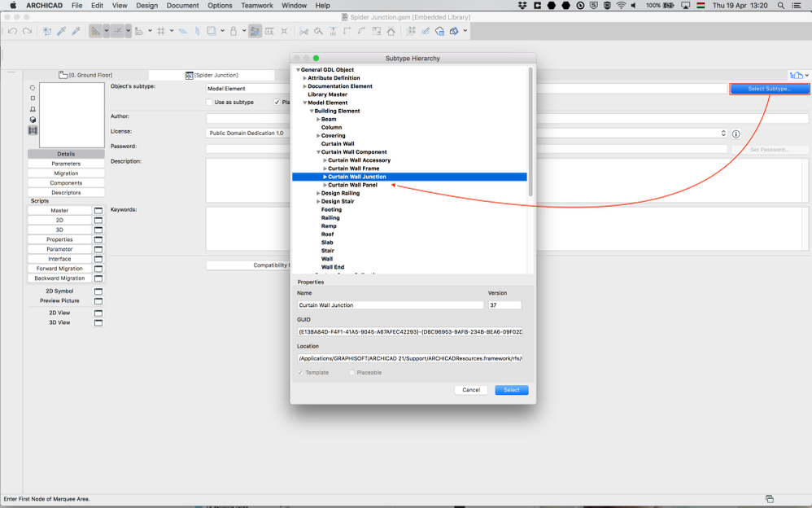Select Curtain Wall Panel in the tree

[x=352, y=185]
